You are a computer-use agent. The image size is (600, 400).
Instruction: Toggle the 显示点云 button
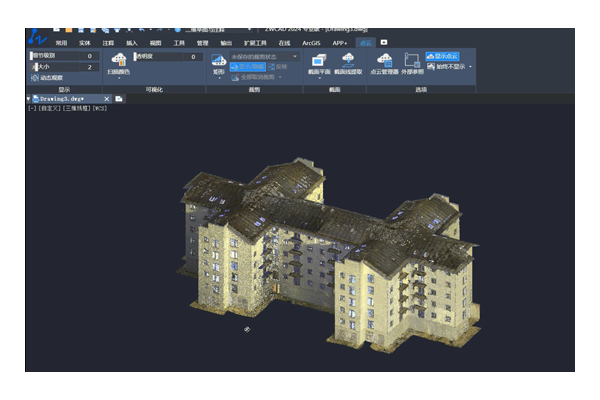click(442, 56)
